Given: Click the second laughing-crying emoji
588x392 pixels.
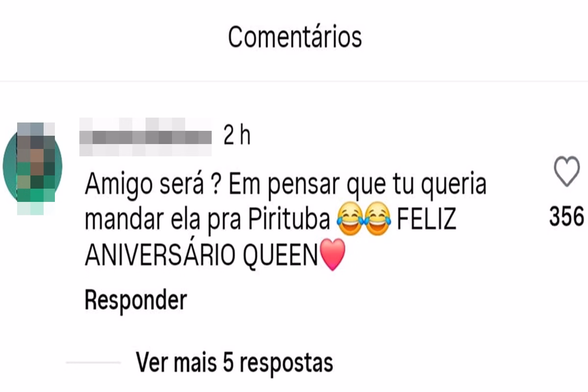Looking at the screenshot, I should [x=378, y=221].
